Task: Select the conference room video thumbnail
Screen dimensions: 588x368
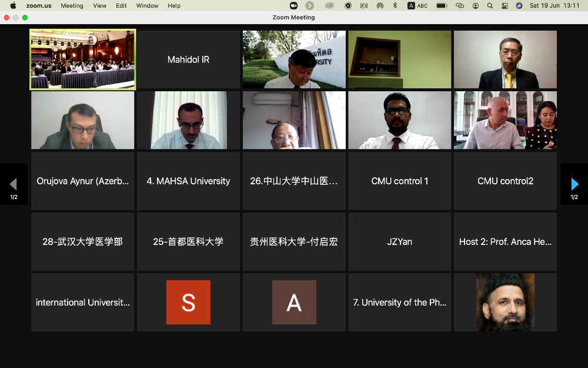Action: point(83,59)
